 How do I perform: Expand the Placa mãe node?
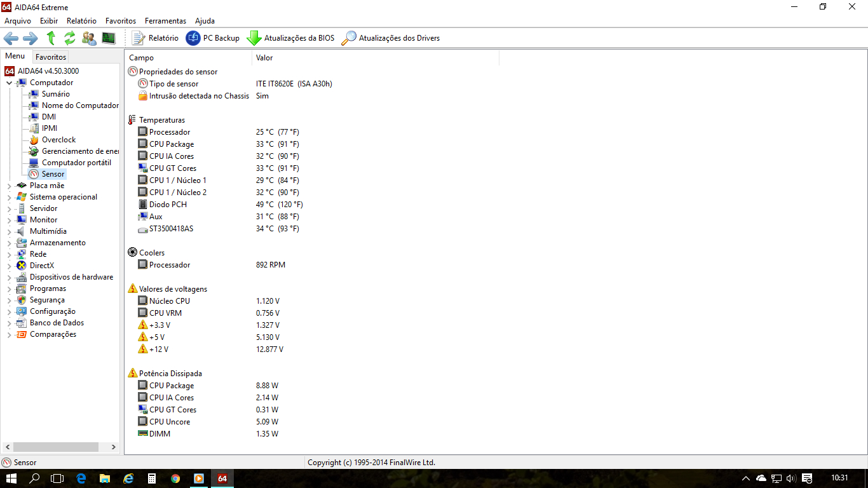point(9,186)
